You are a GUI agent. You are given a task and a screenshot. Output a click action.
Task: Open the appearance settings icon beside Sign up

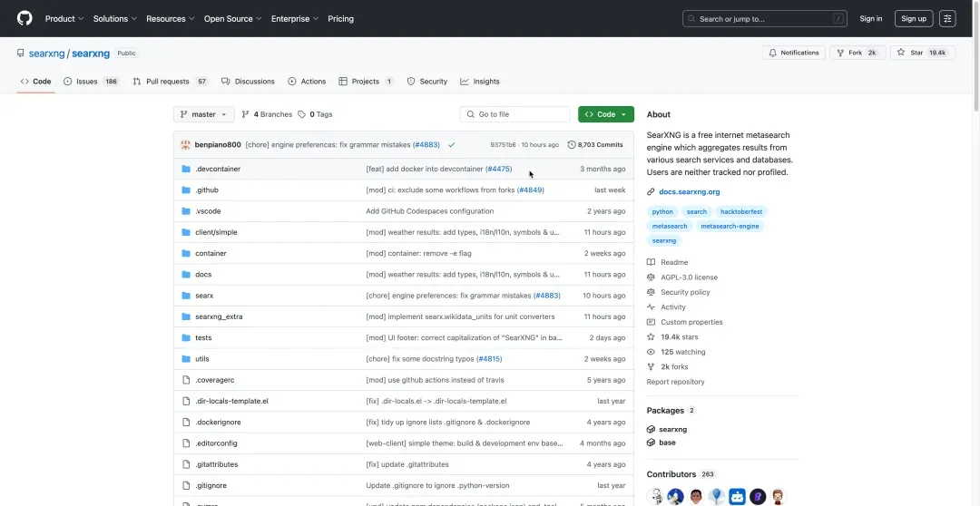(947, 19)
